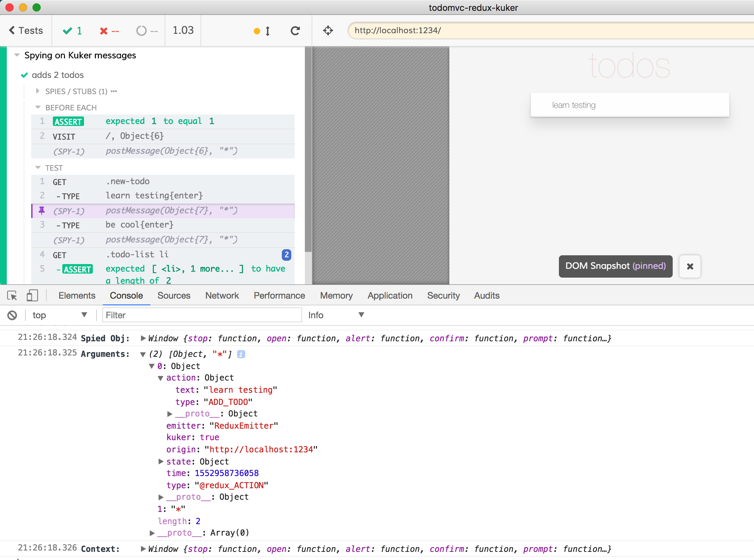Toggle auto-scrolling arrow icon
The image size is (754, 560).
coord(267,31)
